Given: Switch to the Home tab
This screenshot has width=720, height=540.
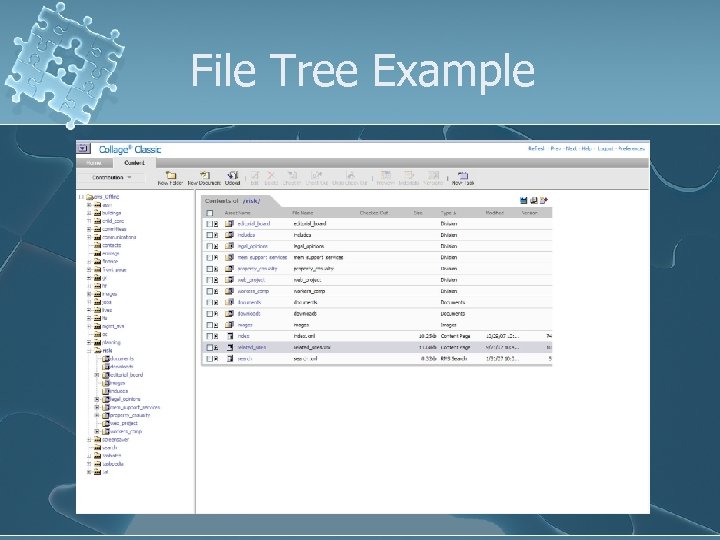Looking at the screenshot, I should (94, 163).
